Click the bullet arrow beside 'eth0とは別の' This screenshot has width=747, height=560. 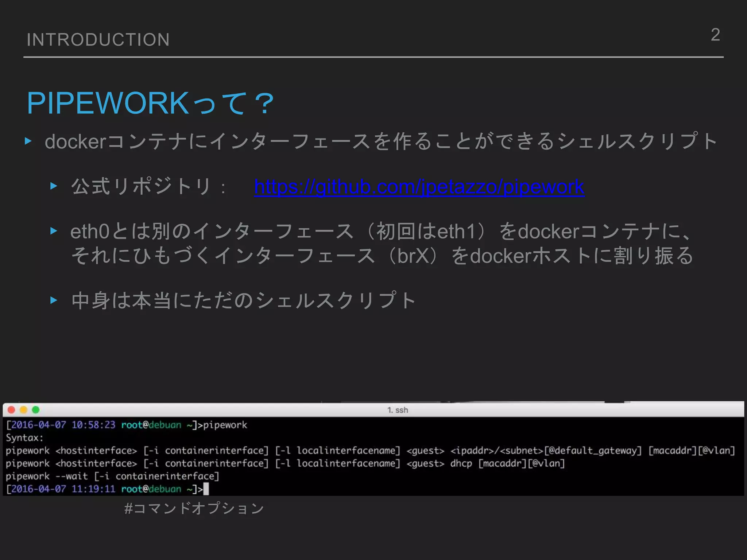[54, 231]
